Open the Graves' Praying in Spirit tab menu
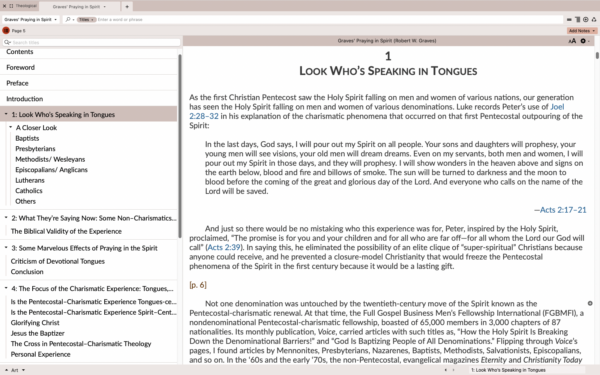 click(104, 7)
